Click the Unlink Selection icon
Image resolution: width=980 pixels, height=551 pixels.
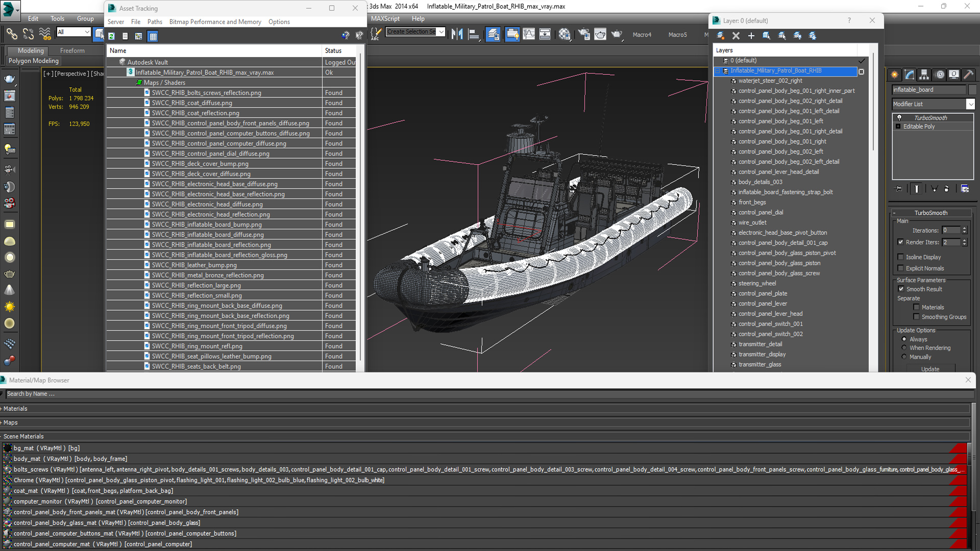pos(28,34)
